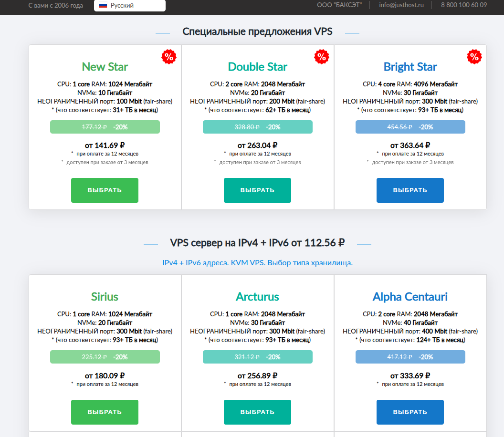Click the price от 256.89 ₽
Viewport: 504px width, 437px height.
[257, 375]
